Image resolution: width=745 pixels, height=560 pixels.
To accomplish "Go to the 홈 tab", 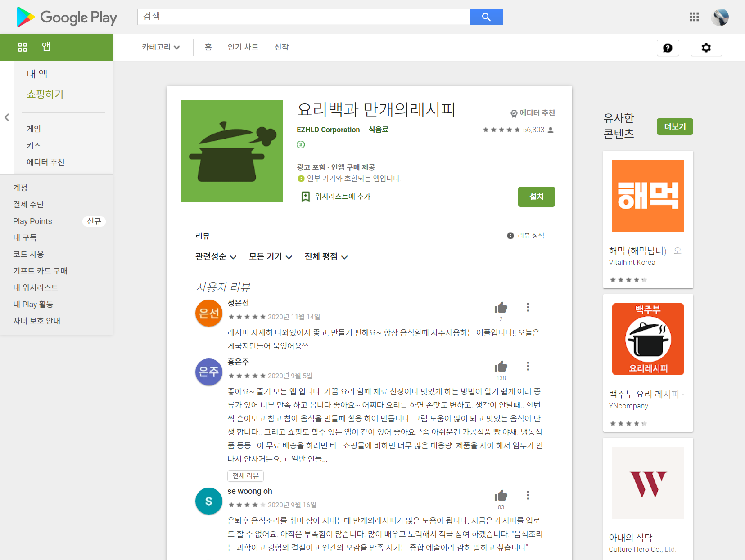I will [208, 47].
